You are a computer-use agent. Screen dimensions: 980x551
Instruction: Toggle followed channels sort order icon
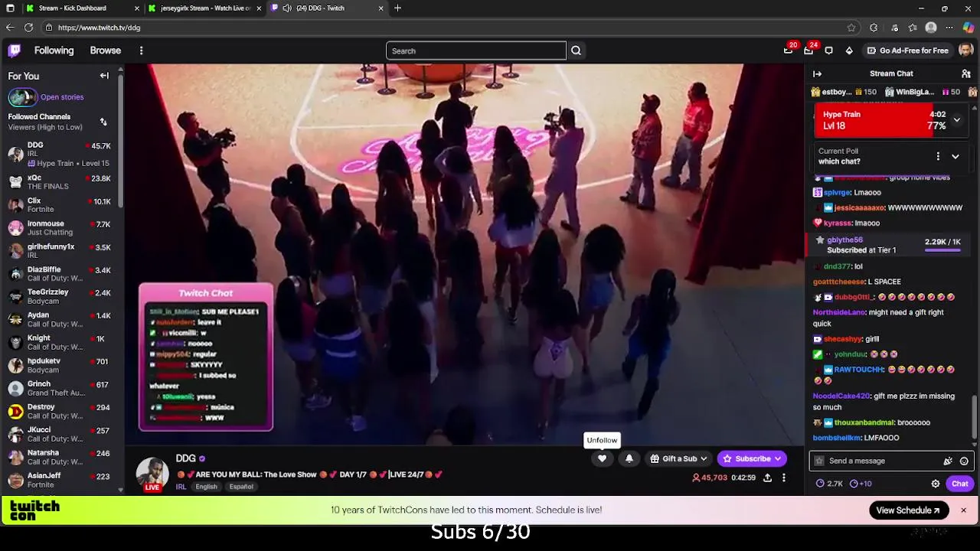coord(103,122)
